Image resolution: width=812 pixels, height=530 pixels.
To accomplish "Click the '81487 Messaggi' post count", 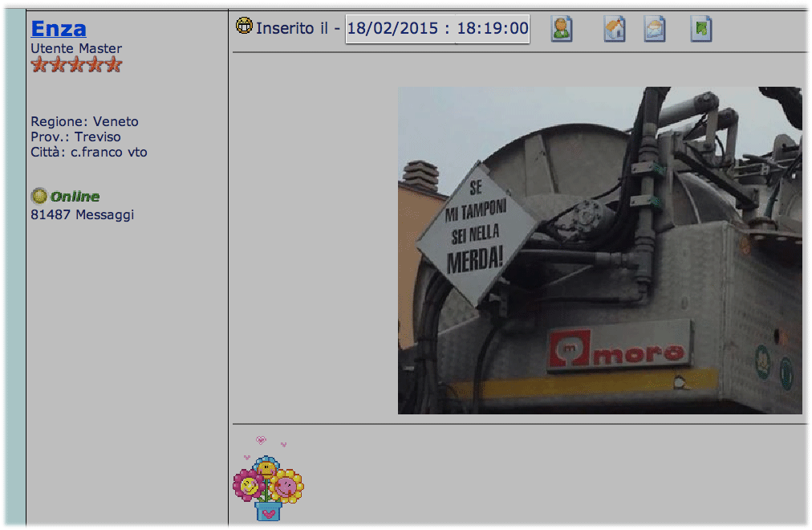I will point(83,214).
